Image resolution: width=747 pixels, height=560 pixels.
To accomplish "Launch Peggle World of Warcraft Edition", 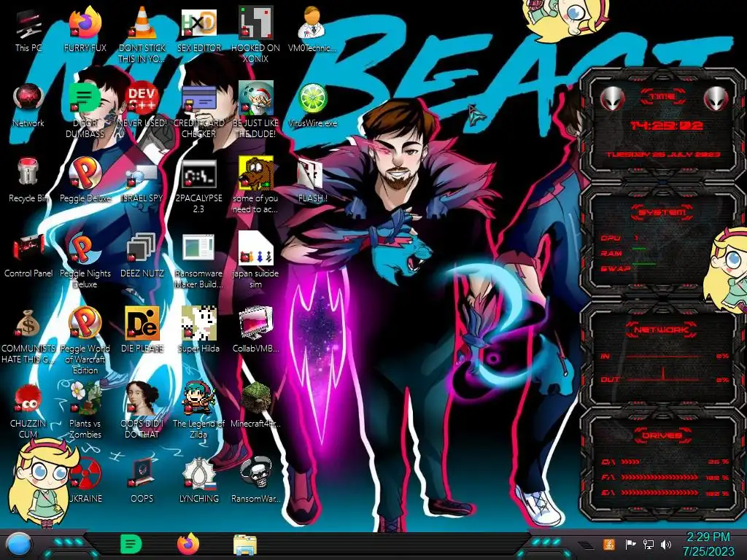I will pos(85,340).
